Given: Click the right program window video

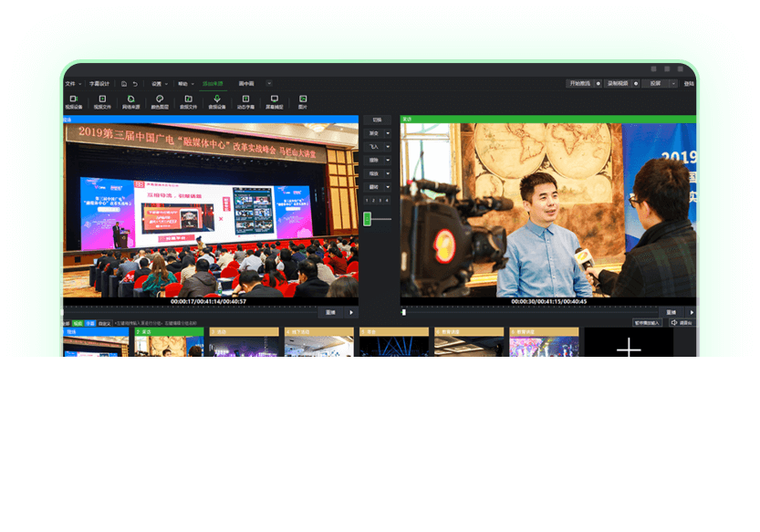Looking at the screenshot, I should pos(548,210).
